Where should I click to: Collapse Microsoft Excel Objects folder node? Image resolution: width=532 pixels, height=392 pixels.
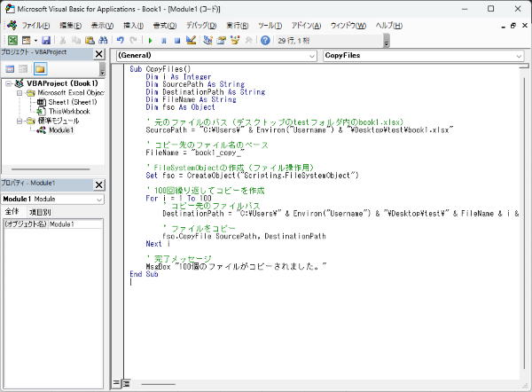point(20,92)
